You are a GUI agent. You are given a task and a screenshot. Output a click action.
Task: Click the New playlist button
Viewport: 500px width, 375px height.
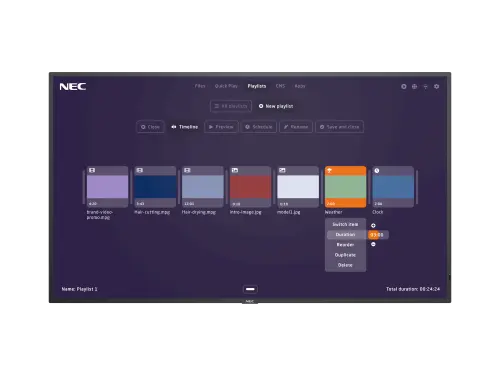tap(276, 106)
